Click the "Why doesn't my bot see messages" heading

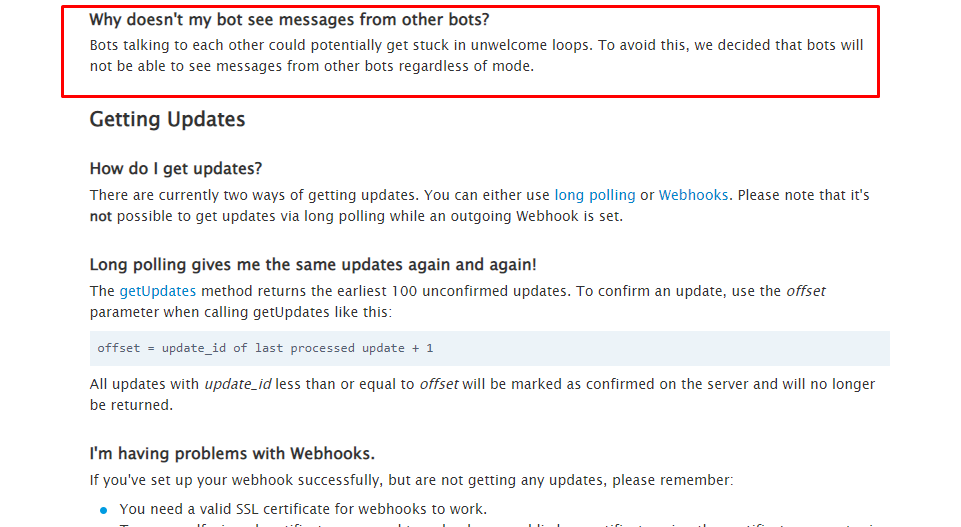tap(289, 20)
